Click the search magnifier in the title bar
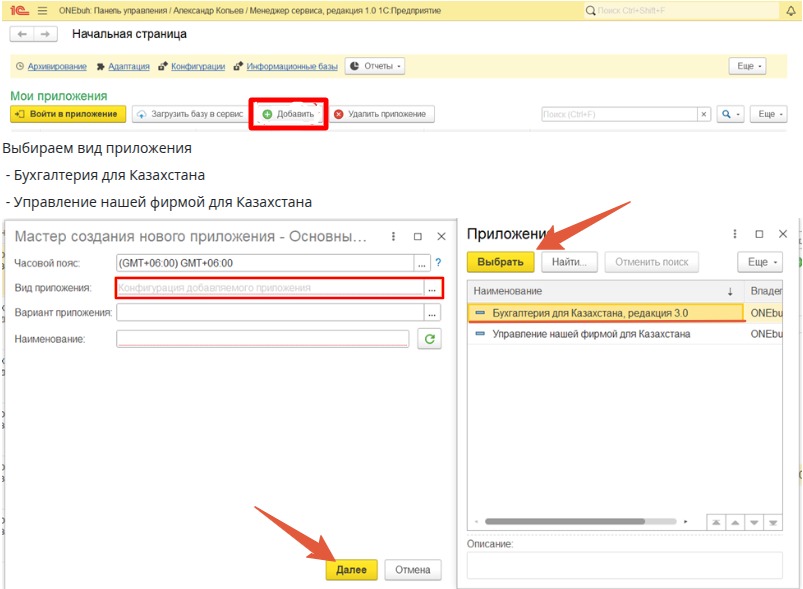The image size is (803, 589). click(590, 10)
